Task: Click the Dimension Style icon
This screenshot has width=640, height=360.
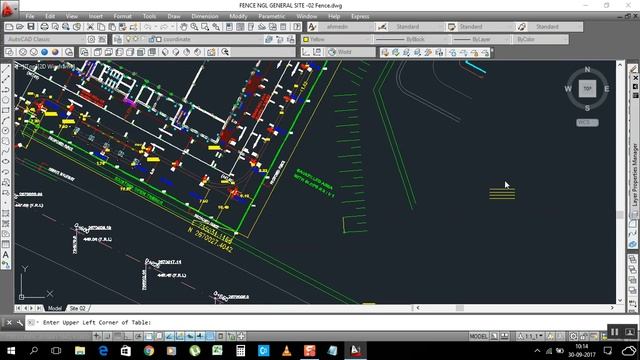Action: 382,27
